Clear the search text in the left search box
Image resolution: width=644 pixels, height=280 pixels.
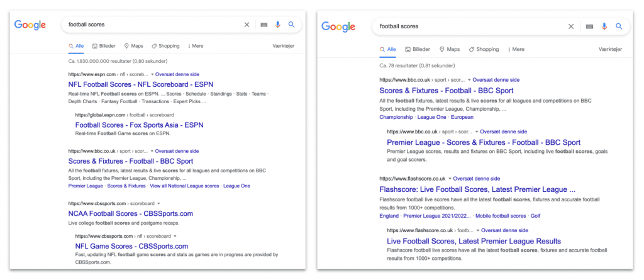tap(247, 25)
